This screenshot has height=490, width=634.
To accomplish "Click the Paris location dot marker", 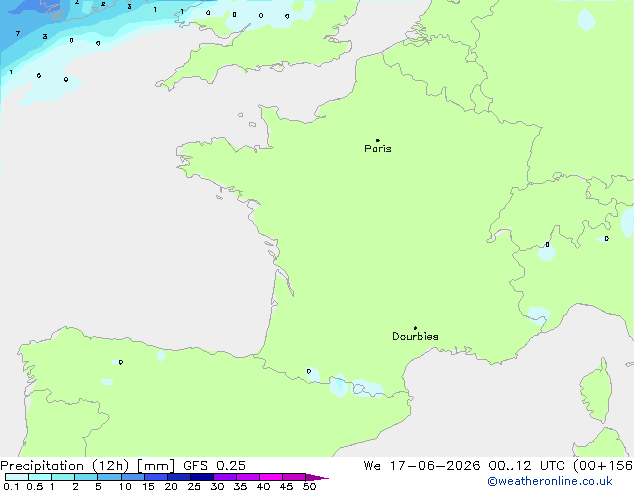I will 378,140.
